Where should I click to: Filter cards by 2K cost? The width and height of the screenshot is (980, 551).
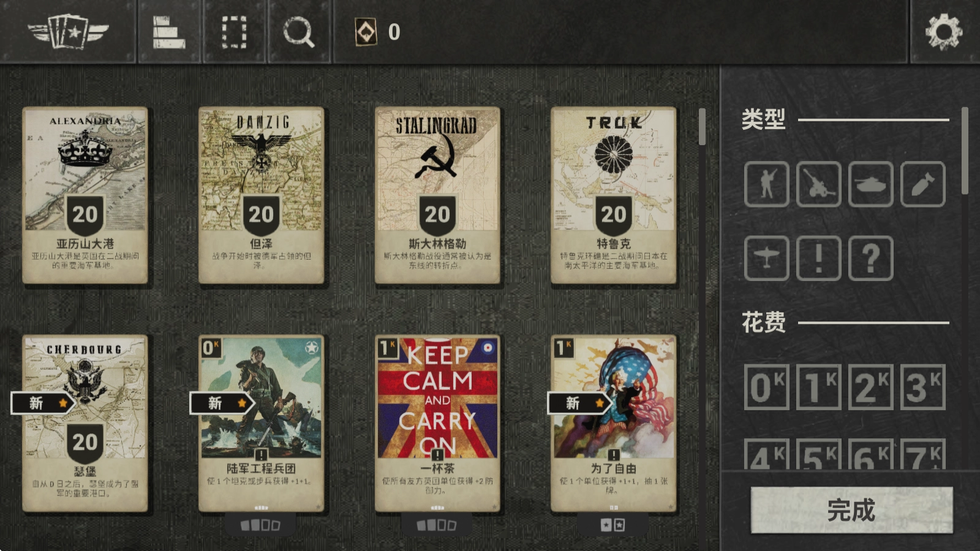coord(870,387)
